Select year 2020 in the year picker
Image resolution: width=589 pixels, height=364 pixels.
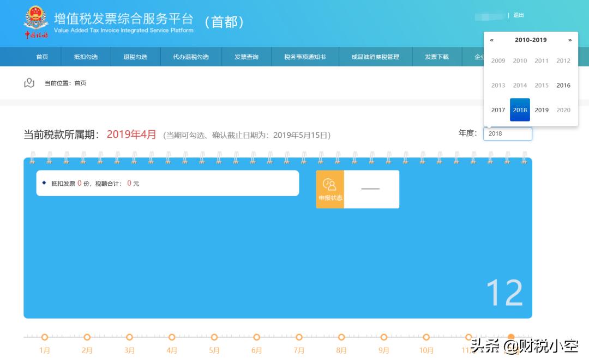click(x=563, y=110)
